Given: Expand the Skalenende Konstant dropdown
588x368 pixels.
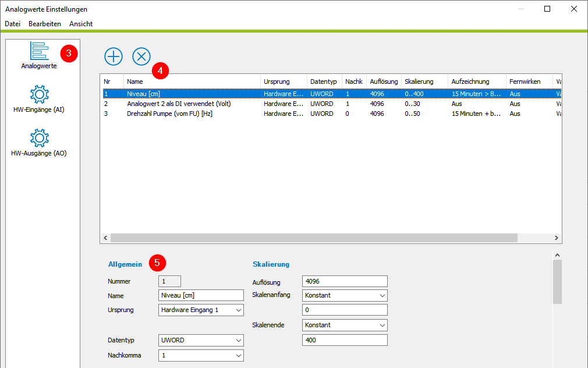Looking at the screenshot, I should (345, 325).
